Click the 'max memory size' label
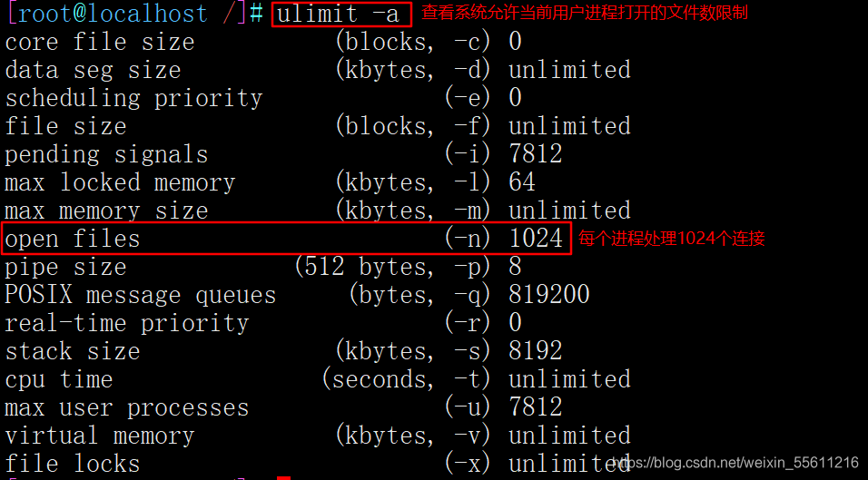 [106, 211]
